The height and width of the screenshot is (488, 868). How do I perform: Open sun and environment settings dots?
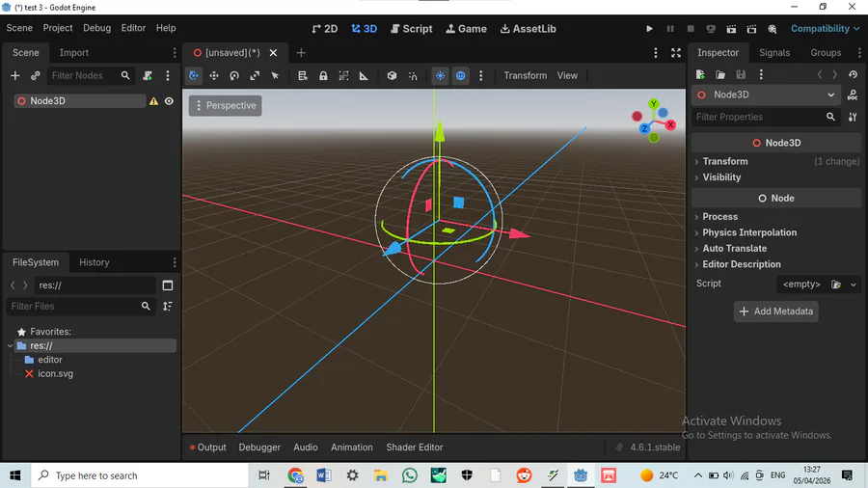pyautogui.click(x=480, y=76)
